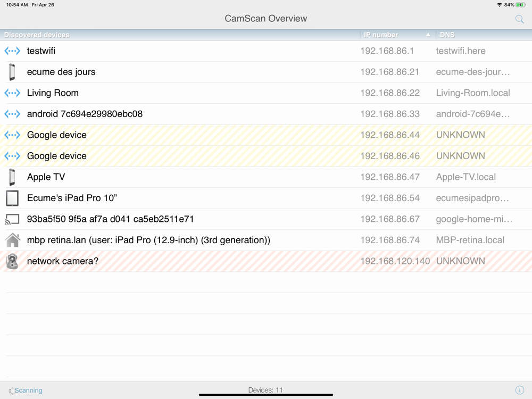Click the network icon of Google device 192.168.86.46
532x399 pixels.
coord(12,156)
